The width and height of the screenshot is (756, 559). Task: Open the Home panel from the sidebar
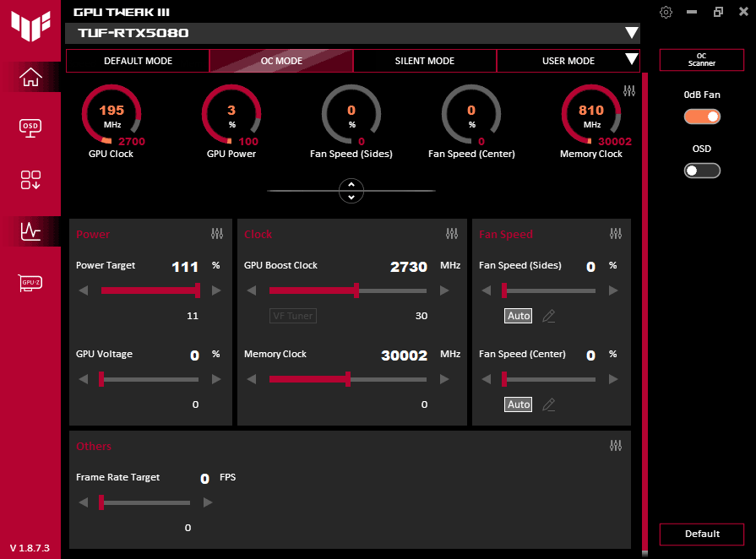[30, 77]
